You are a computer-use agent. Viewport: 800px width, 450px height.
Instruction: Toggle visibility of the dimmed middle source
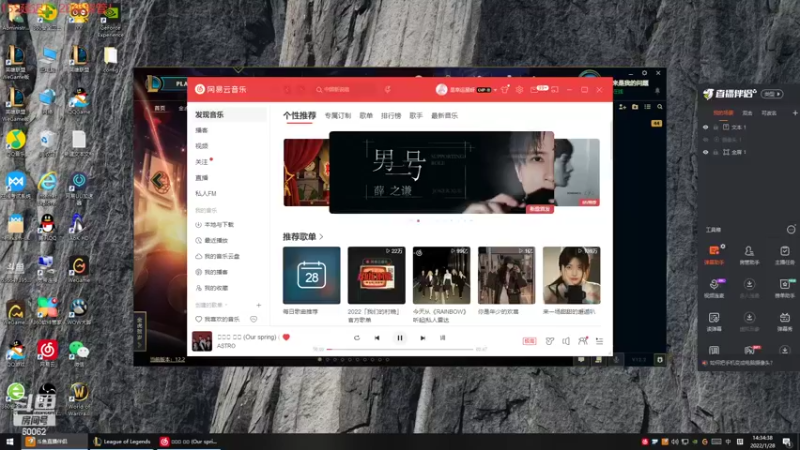coord(706,139)
